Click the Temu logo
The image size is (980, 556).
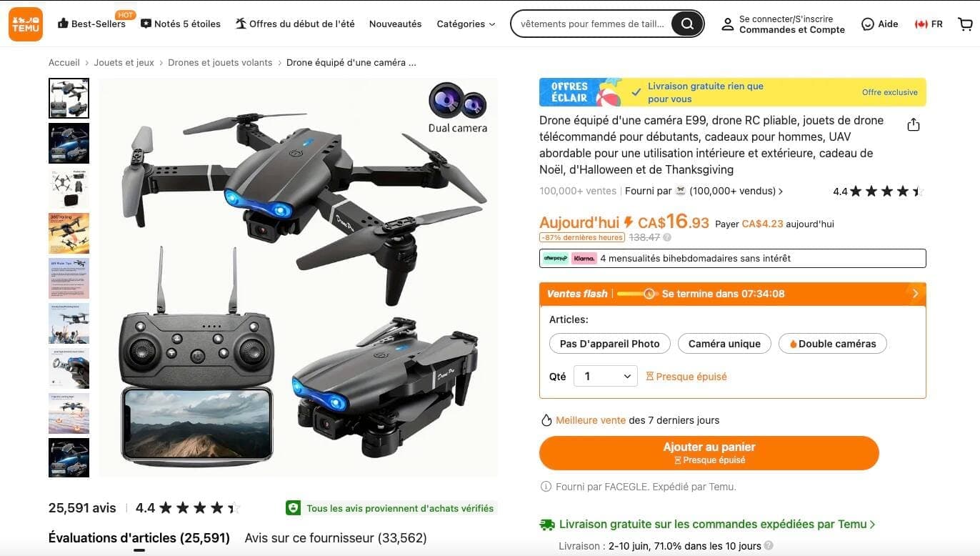click(26, 24)
